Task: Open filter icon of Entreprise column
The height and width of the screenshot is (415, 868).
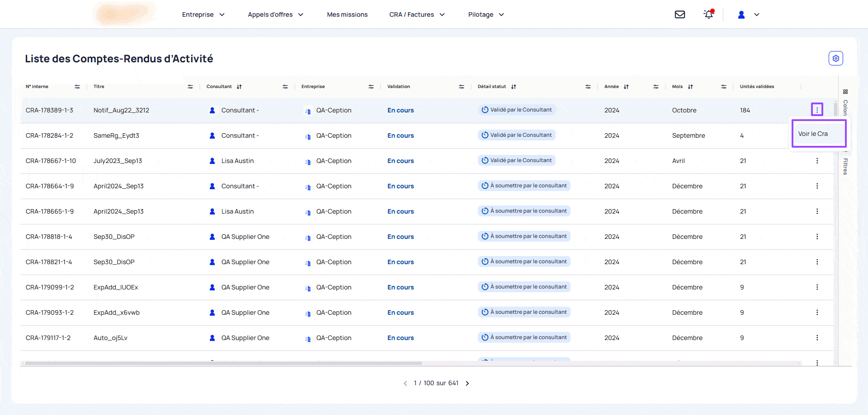Action: click(371, 87)
